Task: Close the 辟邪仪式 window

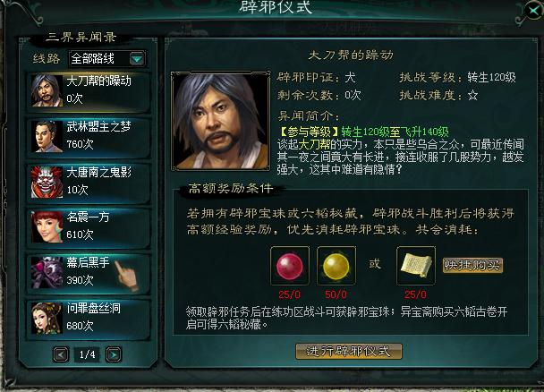Action: (534, 11)
